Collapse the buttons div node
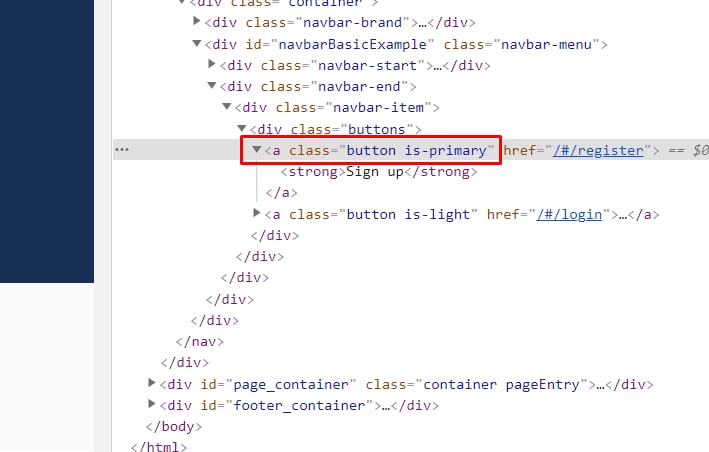The width and height of the screenshot is (709, 452). 241,128
